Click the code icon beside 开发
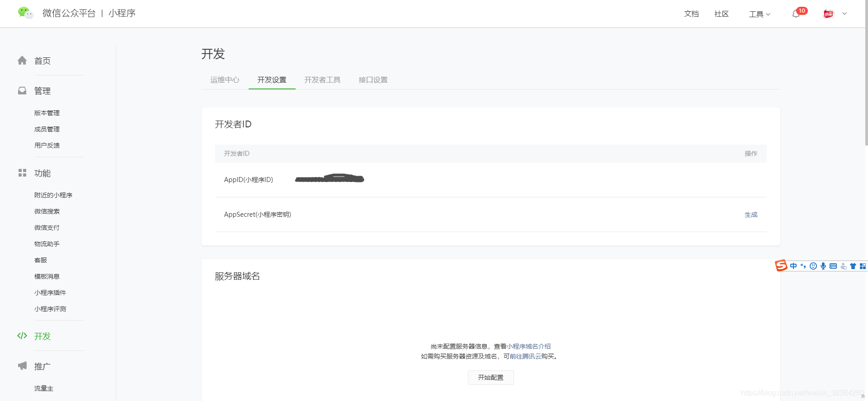The height and width of the screenshot is (401, 868). [x=22, y=336]
